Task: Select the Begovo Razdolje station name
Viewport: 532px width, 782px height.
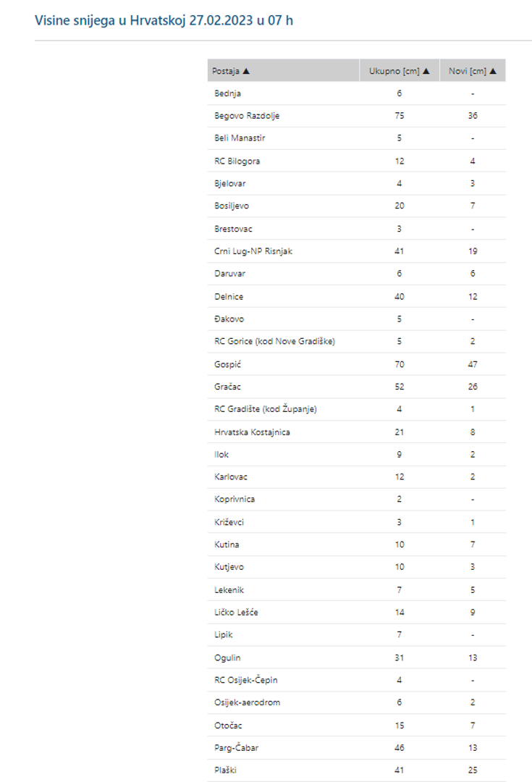Action: tap(247, 116)
